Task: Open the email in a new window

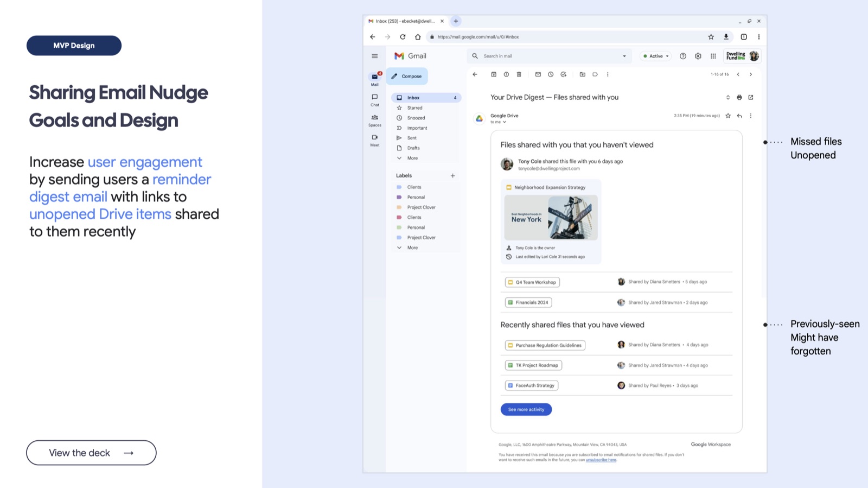Action: pyautogui.click(x=751, y=98)
